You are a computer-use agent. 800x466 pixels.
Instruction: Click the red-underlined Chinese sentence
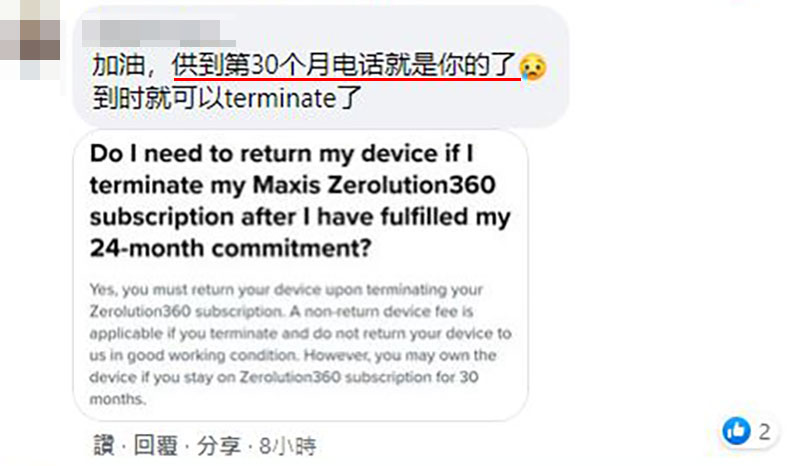click(345, 65)
